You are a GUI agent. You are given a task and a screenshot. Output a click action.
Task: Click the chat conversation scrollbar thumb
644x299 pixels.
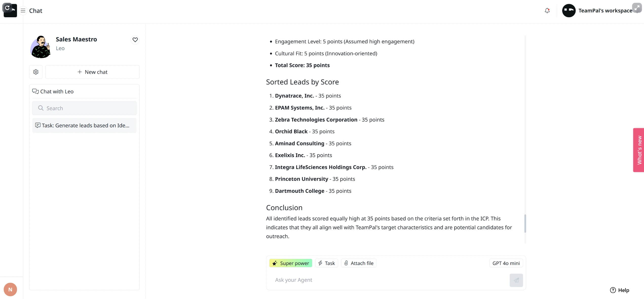(525, 223)
